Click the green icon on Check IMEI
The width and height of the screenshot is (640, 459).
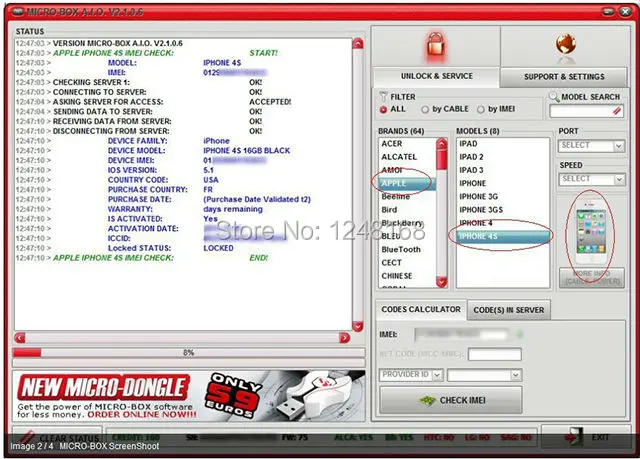(427, 400)
